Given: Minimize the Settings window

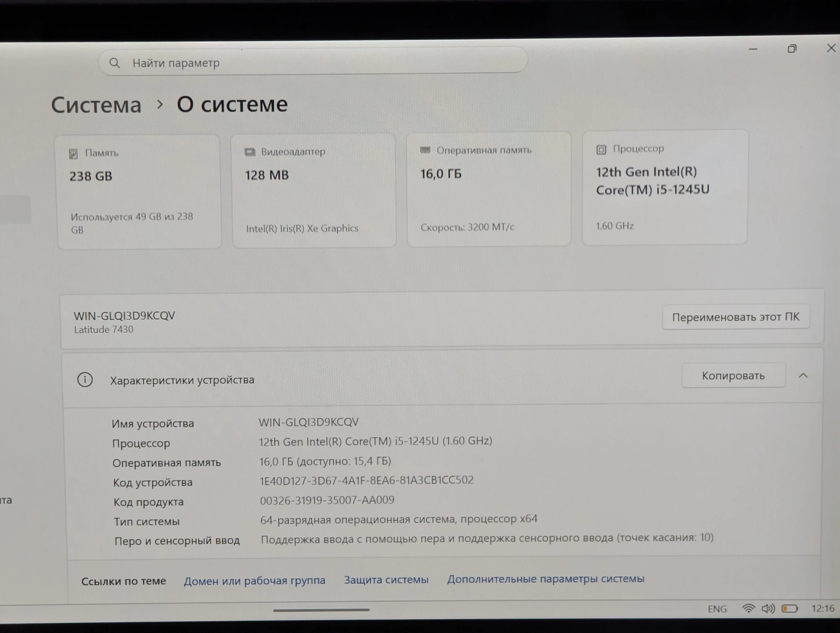Looking at the screenshot, I should [x=753, y=49].
